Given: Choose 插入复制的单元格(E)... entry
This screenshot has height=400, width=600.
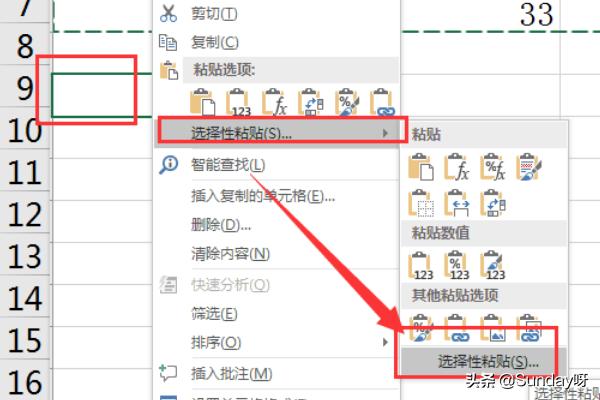Looking at the screenshot, I should (x=263, y=196).
